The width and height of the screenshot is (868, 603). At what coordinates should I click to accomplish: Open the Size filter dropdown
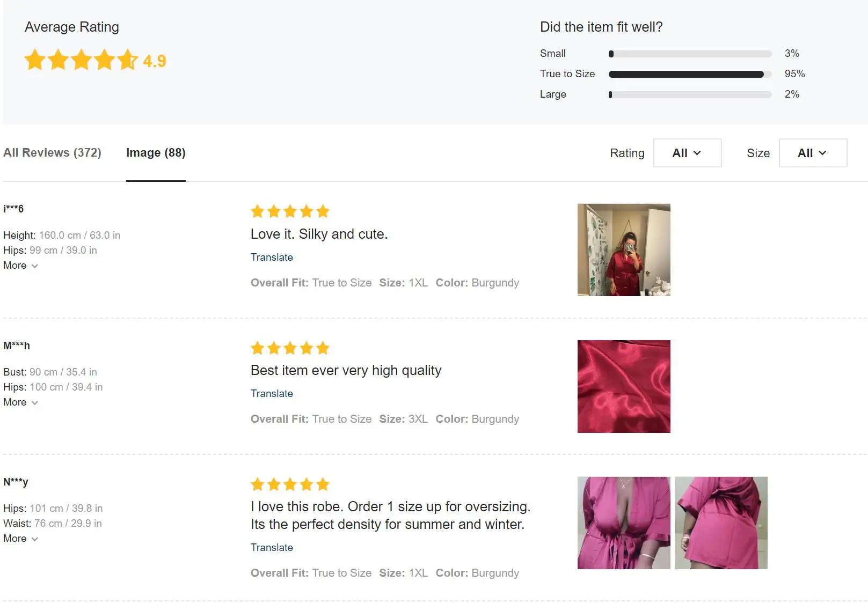(812, 153)
